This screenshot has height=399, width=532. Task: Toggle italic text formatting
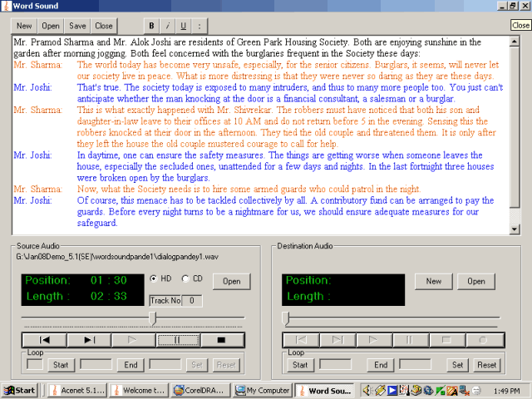[166, 26]
